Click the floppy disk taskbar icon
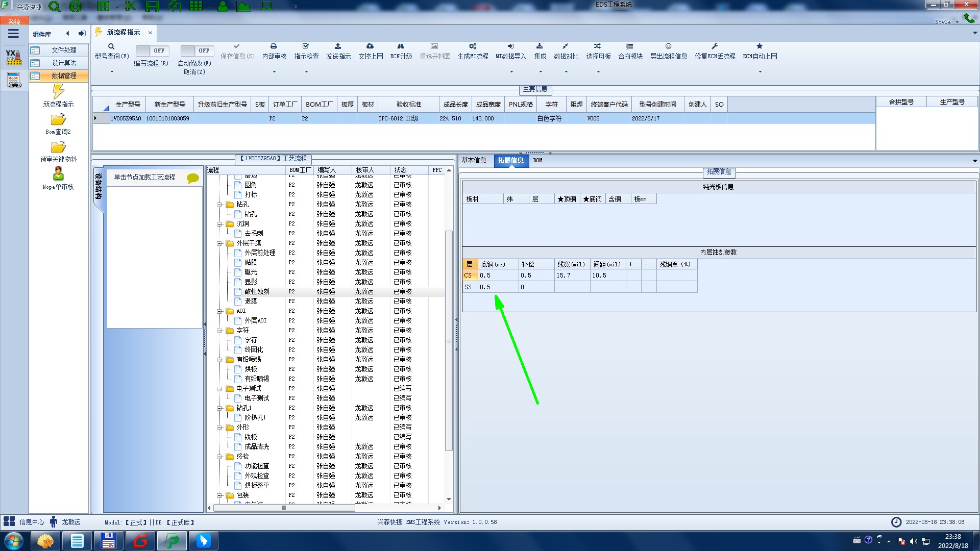 pos(108,541)
